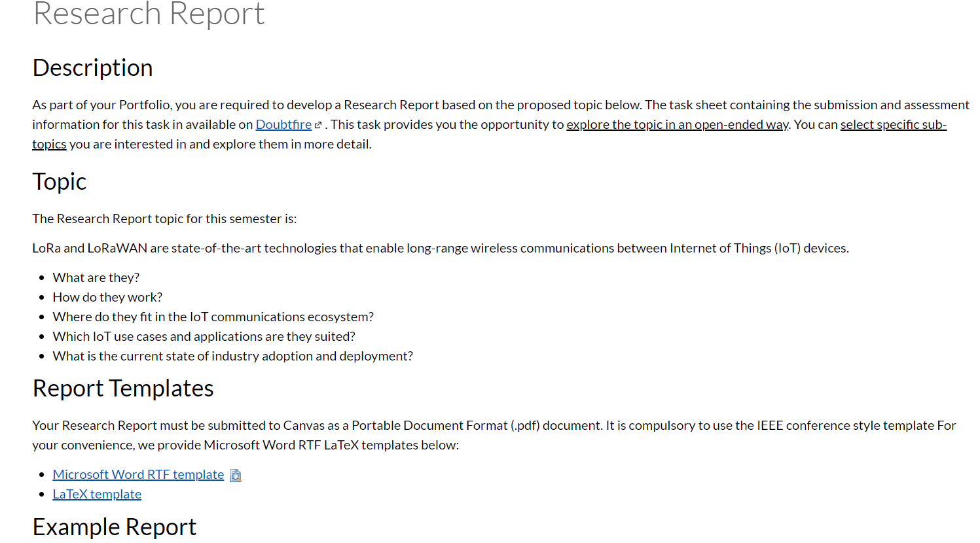
Task: Click the Description heading
Action: pyautogui.click(x=92, y=68)
